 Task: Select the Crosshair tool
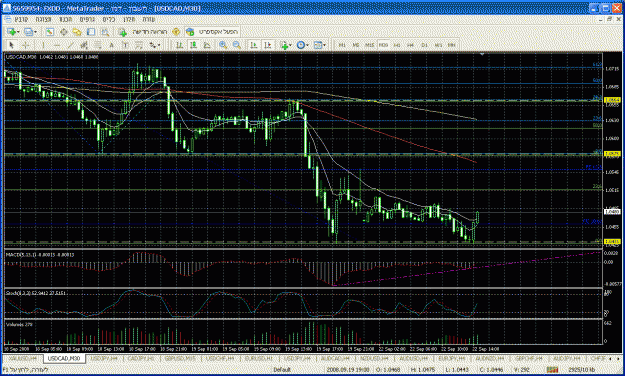click(26, 45)
